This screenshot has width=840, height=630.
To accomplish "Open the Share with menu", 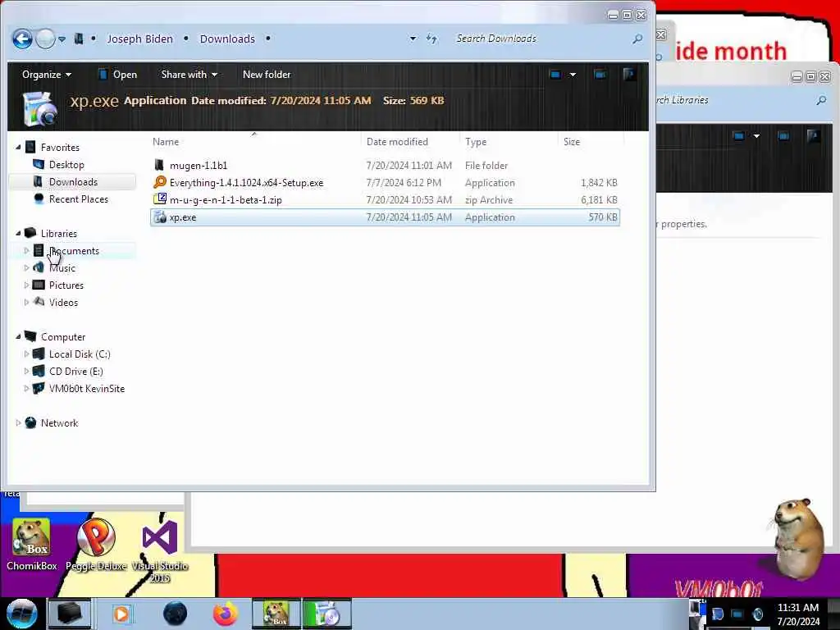I will 189,75.
